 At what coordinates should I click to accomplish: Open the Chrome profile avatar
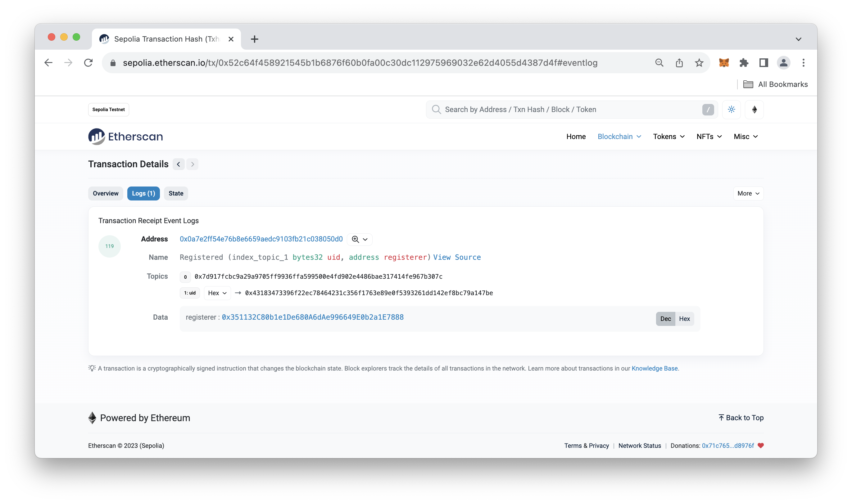783,62
